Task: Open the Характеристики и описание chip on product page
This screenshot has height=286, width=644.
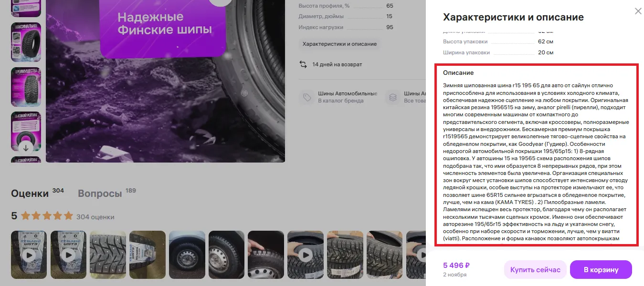Action: pos(339,44)
